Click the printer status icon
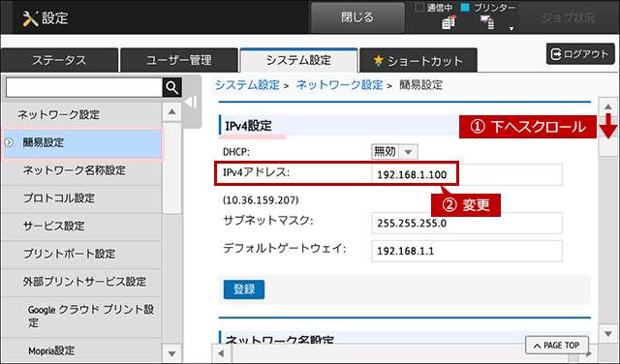 pyautogui.click(x=487, y=22)
